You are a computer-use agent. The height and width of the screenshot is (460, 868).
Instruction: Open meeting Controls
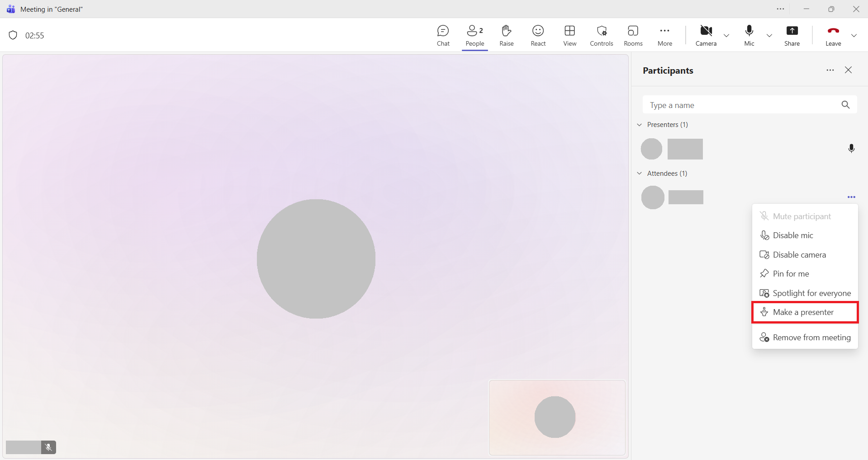tap(601, 35)
